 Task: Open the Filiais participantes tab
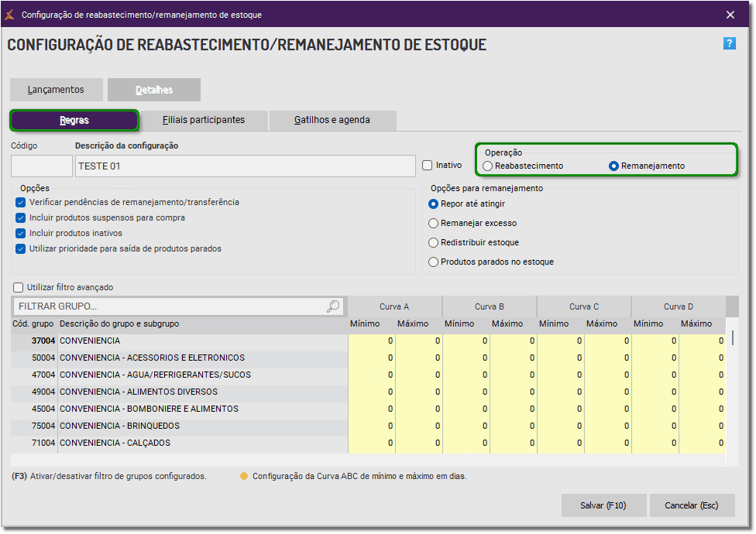(204, 120)
